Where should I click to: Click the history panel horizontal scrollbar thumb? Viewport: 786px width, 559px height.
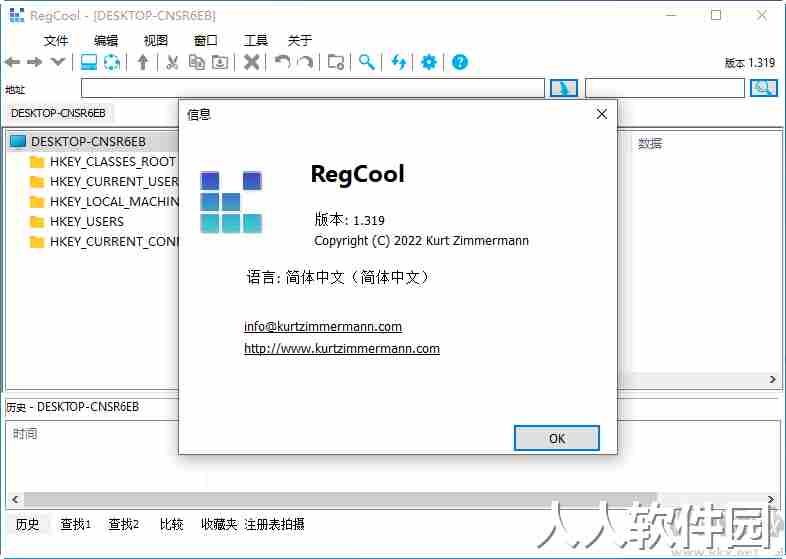341,499
